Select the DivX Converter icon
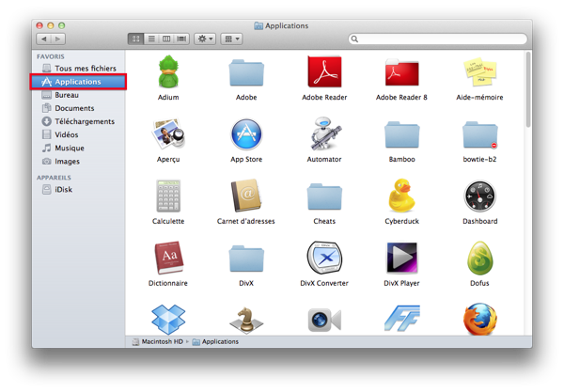This screenshot has width=564, height=392. coord(324,258)
